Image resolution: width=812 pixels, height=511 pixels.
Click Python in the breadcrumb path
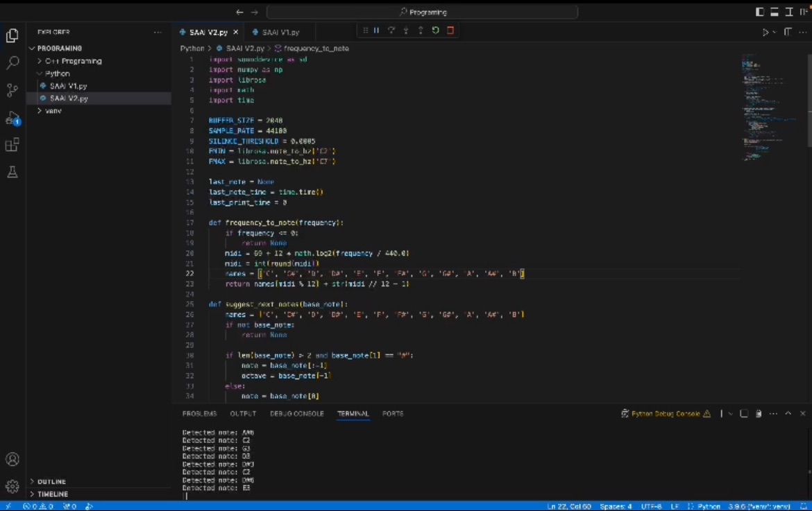tap(192, 48)
